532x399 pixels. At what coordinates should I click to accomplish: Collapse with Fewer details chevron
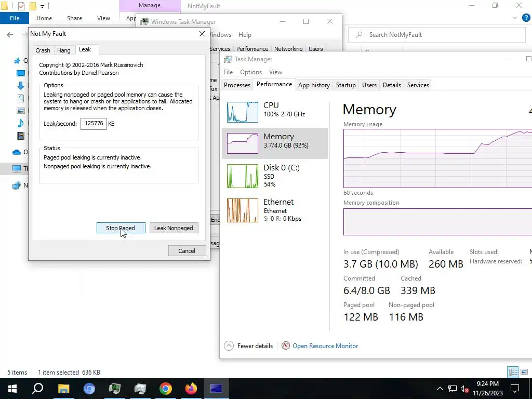click(x=229, y=345)
